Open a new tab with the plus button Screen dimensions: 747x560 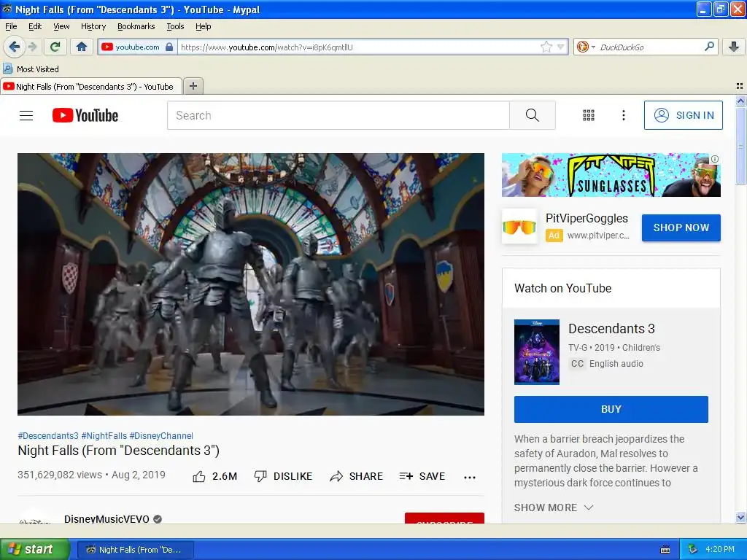[x=193, y=86]
